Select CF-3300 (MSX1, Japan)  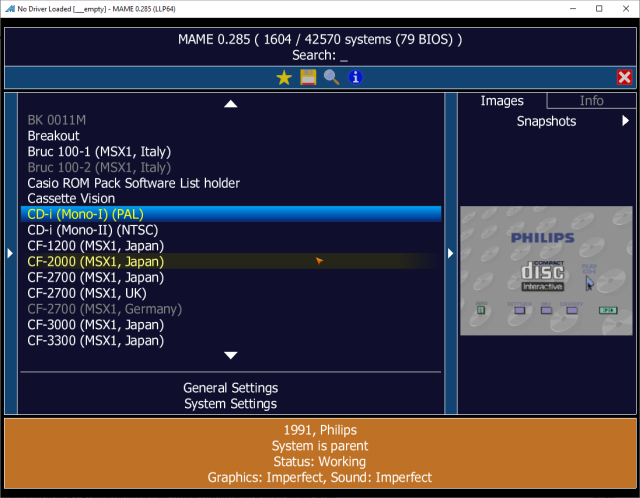(x=231, y=340)
